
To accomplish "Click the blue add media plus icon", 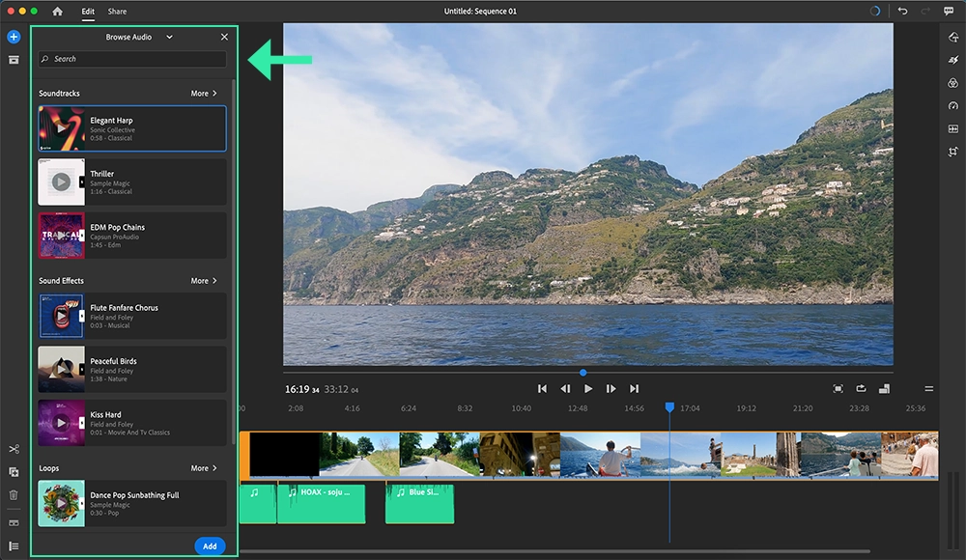I will (13, 37).
